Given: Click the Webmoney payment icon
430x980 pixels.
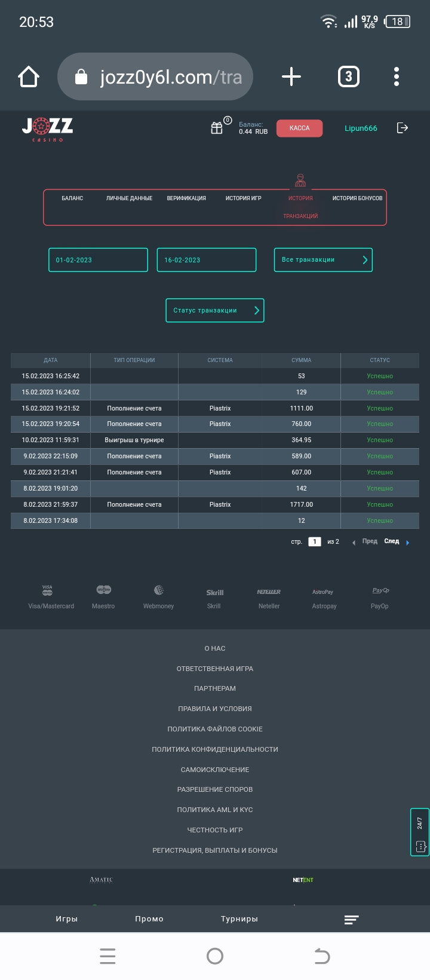Looking at the screenshot, I should pyautogui.click(x=159, y=590).
